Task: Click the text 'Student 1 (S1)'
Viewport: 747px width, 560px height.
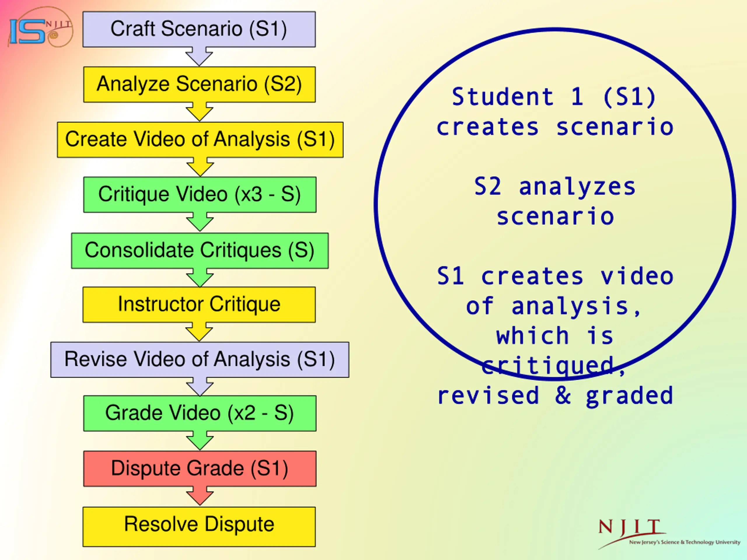Action: (x=554, y=97)
